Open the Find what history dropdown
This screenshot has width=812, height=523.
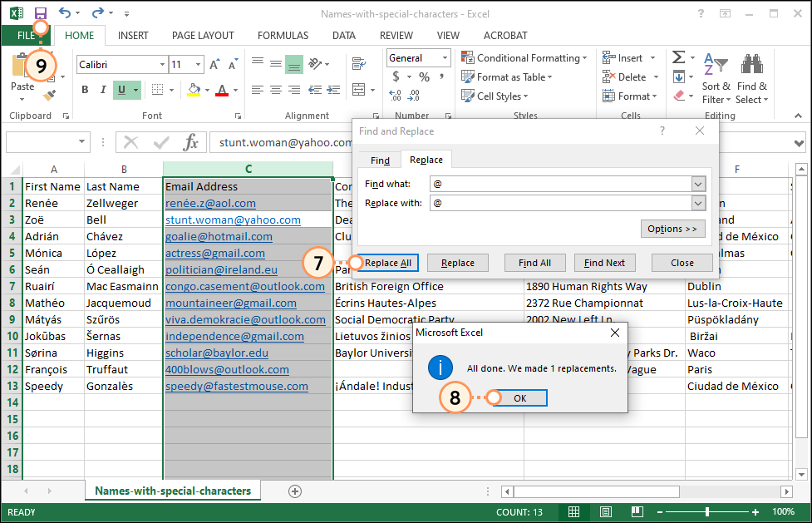coord(698,184)
